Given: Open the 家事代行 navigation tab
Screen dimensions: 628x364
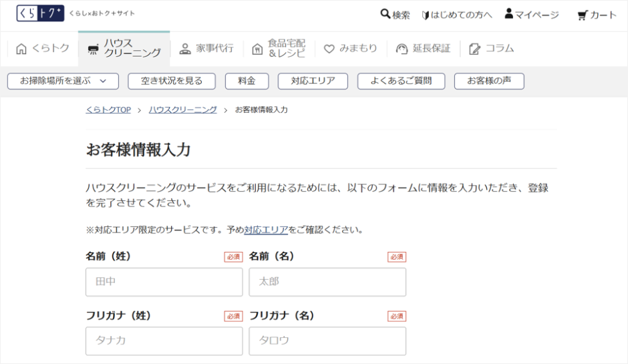Looking at the screenshot, I should click(x=206, y=48).
